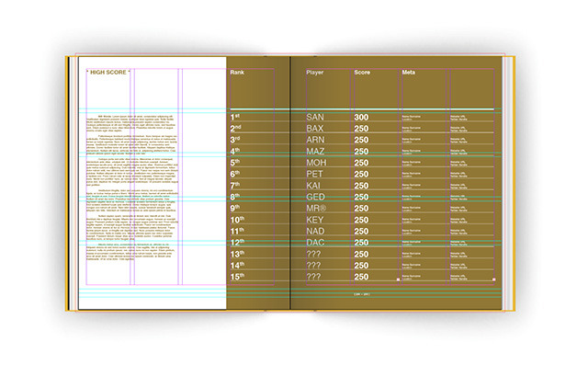Click the 13th rank label
Screen dimensions: 588x376
(237, 254)
